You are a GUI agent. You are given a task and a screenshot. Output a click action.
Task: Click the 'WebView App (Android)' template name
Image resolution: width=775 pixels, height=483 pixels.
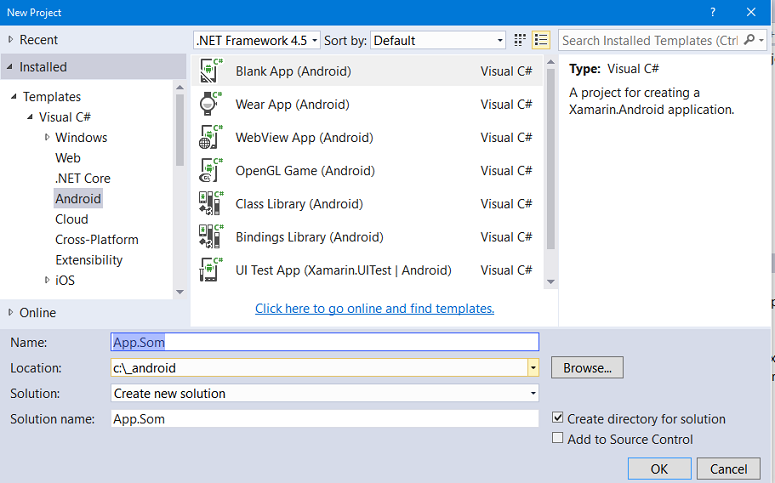click(x=304, y=137)
